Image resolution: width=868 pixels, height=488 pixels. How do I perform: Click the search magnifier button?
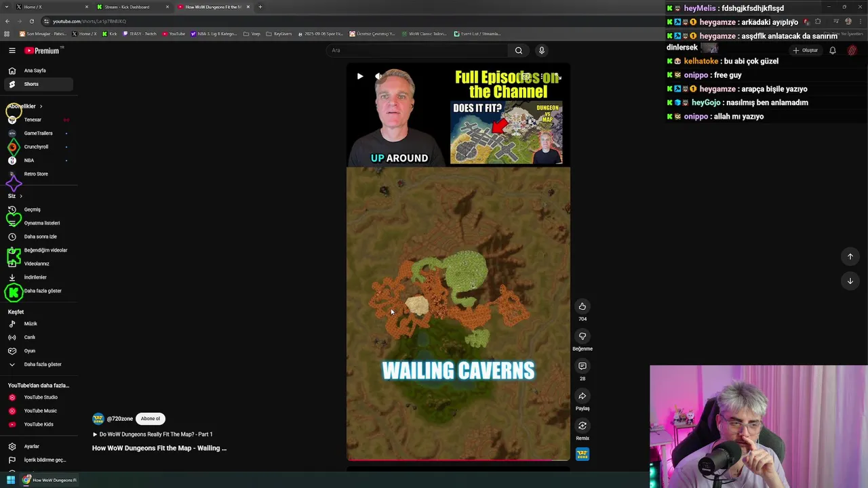519,50
